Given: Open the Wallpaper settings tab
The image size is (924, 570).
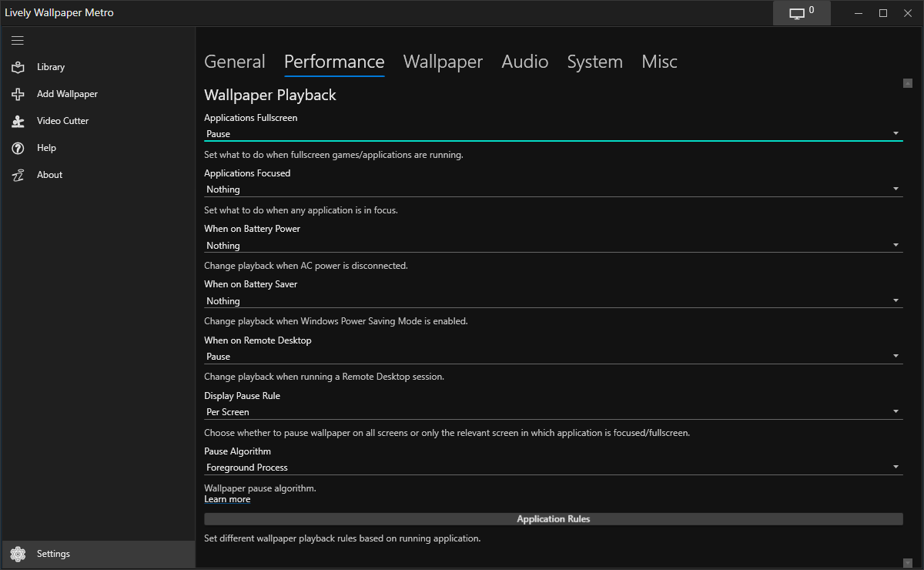Looking at the screenshot, I should point(443,62).
